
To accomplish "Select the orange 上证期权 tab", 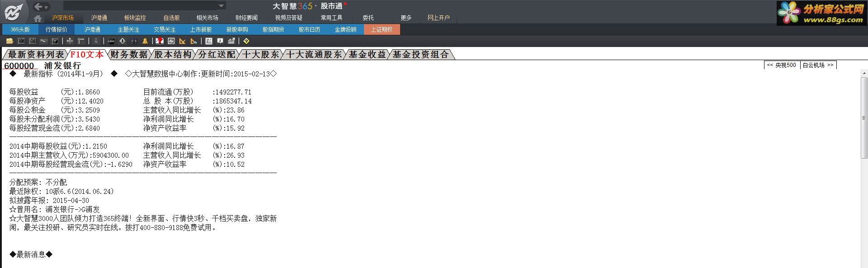I will (382, 29).
